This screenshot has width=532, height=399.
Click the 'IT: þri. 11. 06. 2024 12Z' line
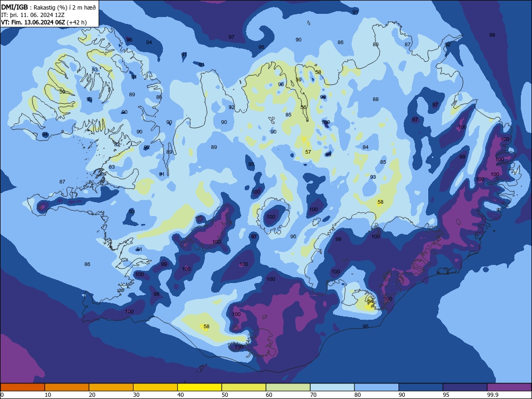[32, 15]
